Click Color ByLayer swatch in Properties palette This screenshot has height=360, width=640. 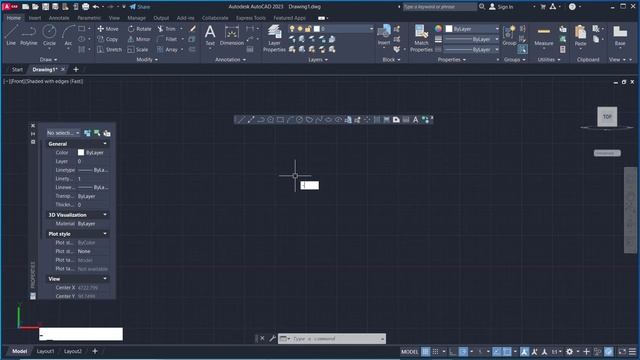pyautogui.click(x=81, y=152)
